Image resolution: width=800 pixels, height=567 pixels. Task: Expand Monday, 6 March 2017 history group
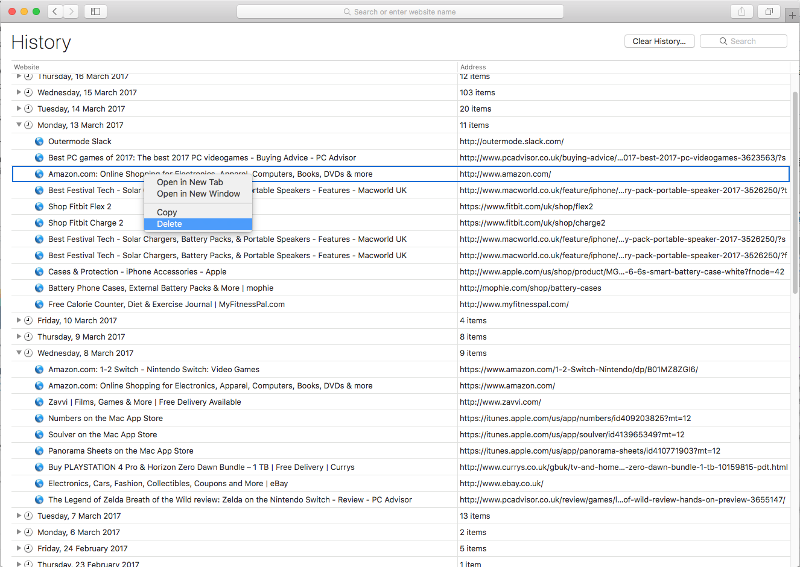coord(19,532)
